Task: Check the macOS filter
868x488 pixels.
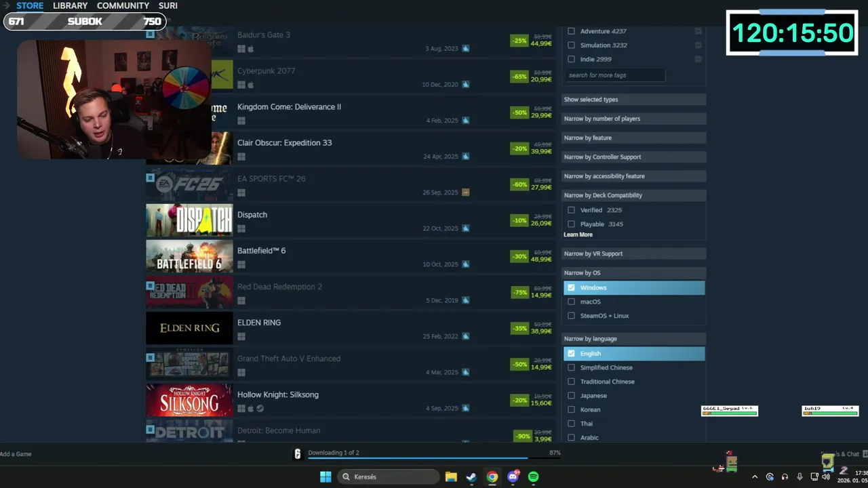Action: 571,302
